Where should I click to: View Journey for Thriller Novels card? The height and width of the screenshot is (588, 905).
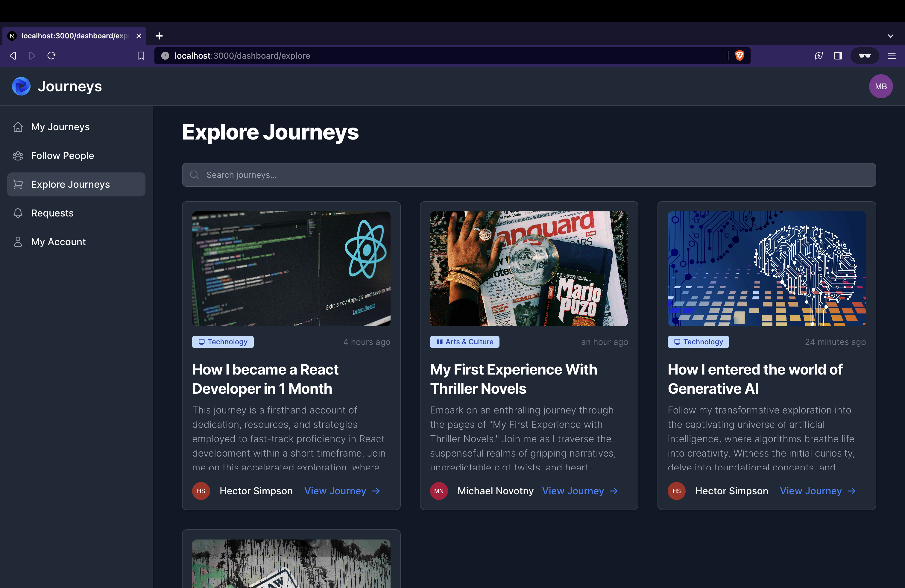pos(579,491)
